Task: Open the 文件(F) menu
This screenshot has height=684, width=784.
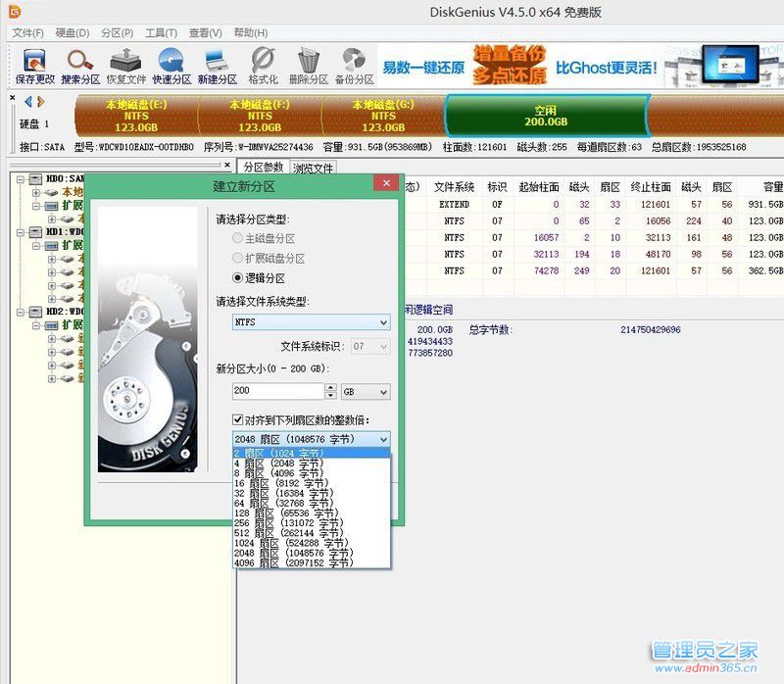Action: click(x=28, y=33)
